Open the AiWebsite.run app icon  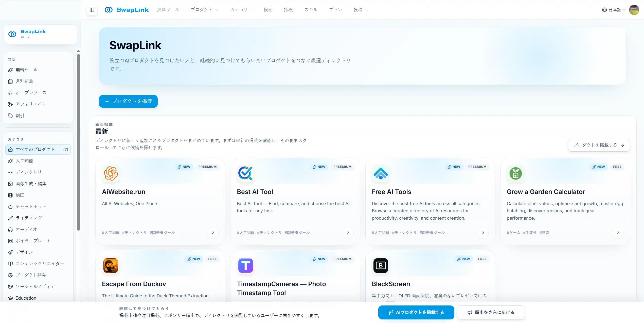111,174
